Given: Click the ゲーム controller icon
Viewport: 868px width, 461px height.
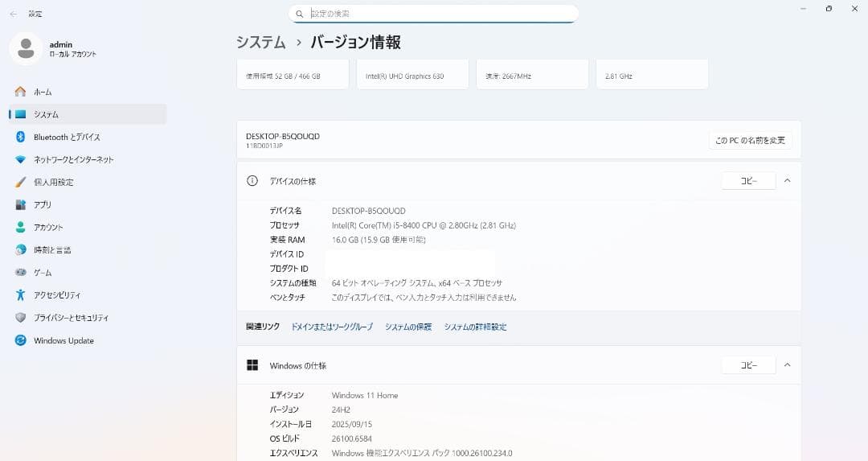Looking at the screenshot, I should [20, 273].
